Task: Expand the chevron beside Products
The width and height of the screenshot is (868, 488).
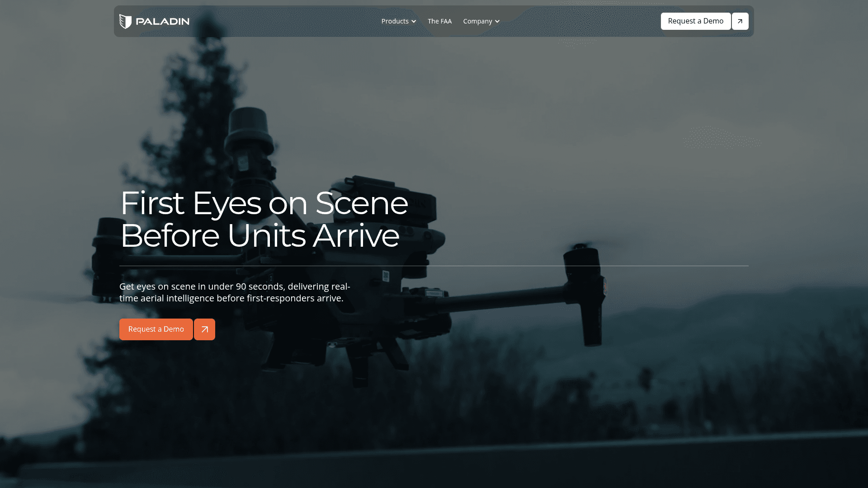Action: pyautogui.click(x=414, y=21)
